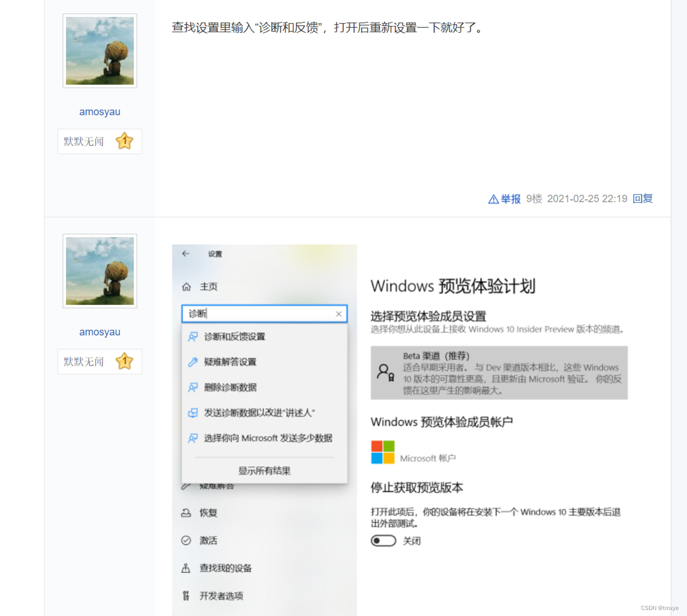This screenshot has width=687, height=616.
Task: Click the Windows 预览体验计划 heading
Action: [453, 286]
